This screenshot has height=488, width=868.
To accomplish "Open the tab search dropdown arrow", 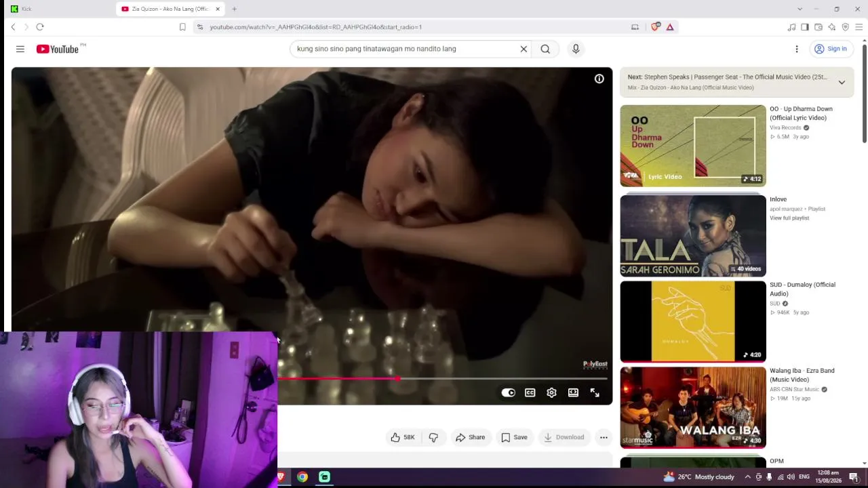I will [800, 9].
